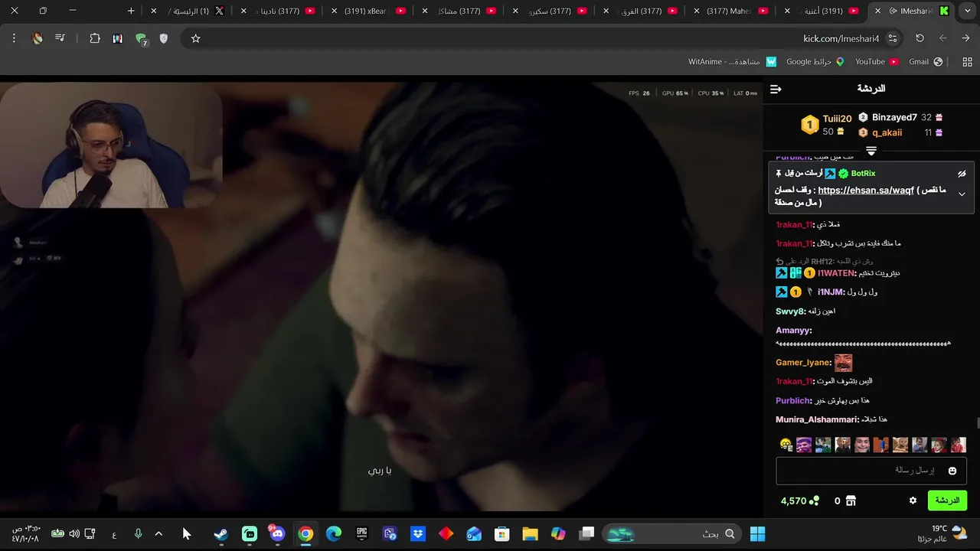Expand the pinned BotRix message chevron

click(x=962, y=194)
